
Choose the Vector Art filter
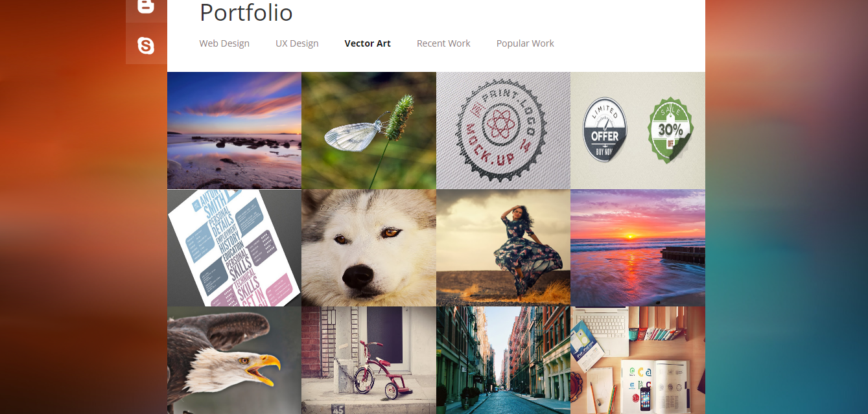[368, 43]
